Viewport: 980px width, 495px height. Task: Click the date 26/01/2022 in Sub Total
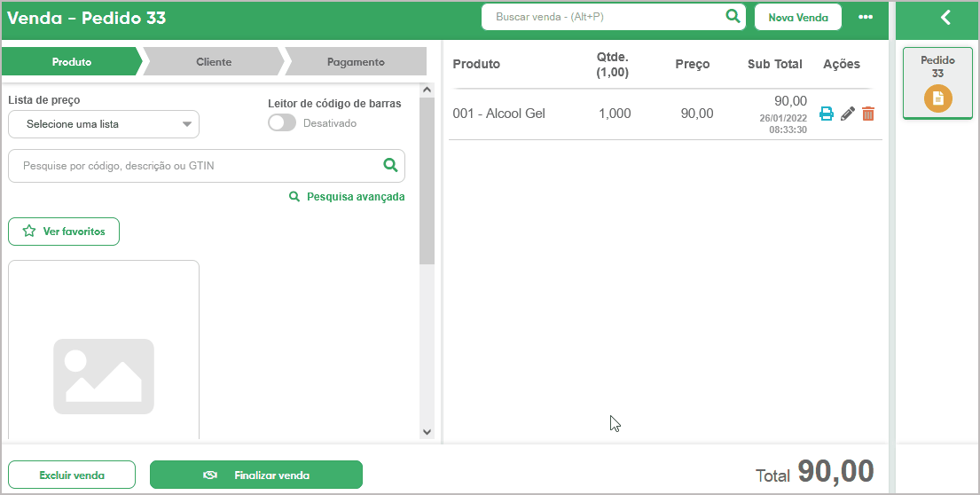point(783,117)
